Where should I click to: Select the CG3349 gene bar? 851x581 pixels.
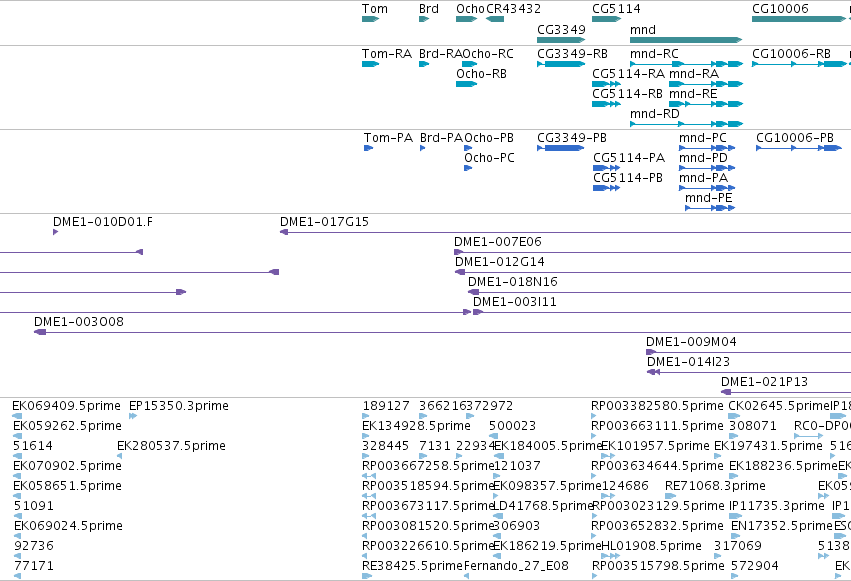[x=561, y=40]
